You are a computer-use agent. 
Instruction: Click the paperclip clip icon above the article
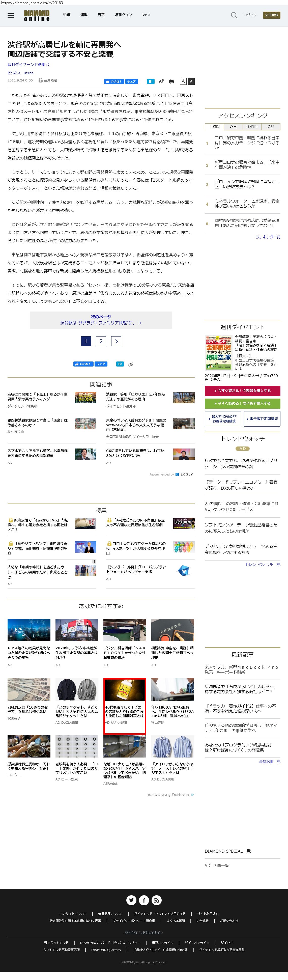[x=161, y=81]
